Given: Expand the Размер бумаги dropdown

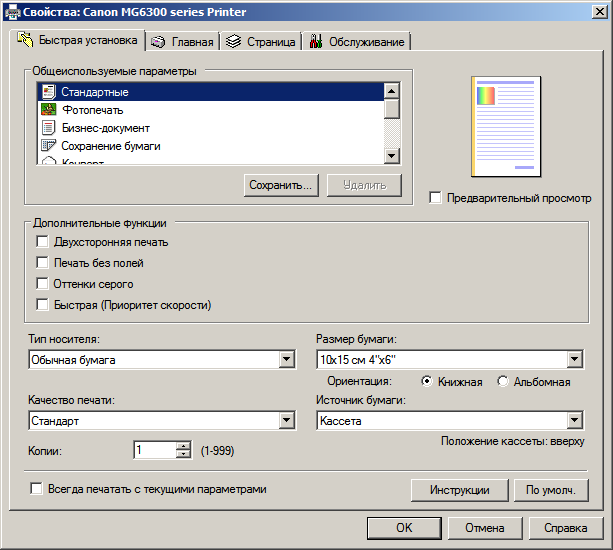Looking at the screenshot, I should 575,359.
